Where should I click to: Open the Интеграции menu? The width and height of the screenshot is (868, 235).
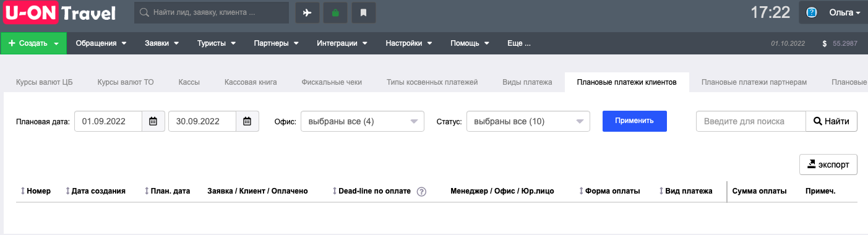pyautogui.click(x=342, y=43)
